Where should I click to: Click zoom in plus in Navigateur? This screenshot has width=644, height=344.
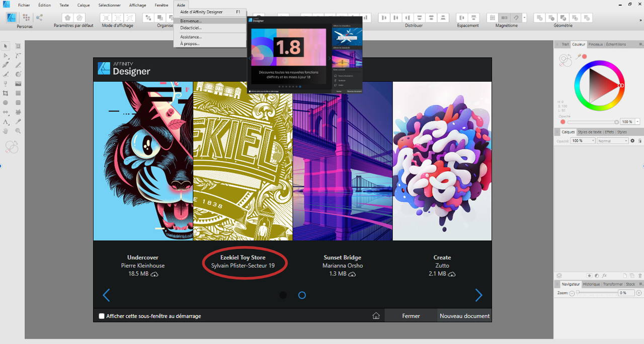click(639, 293)
